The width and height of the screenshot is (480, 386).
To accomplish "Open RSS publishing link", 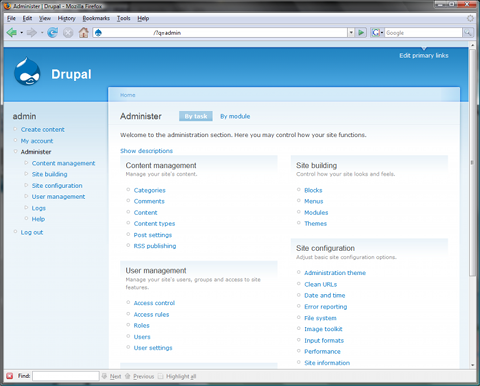I will [x=155, y=246].
